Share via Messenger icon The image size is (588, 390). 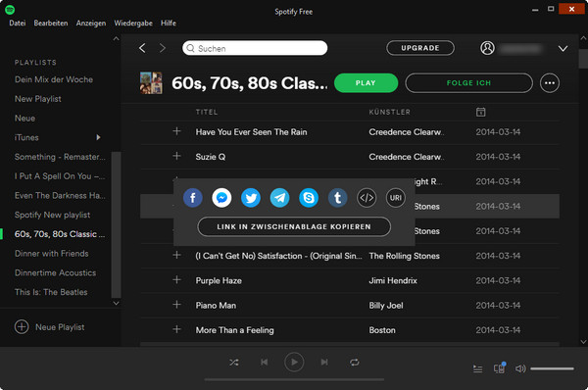[221, 198]
